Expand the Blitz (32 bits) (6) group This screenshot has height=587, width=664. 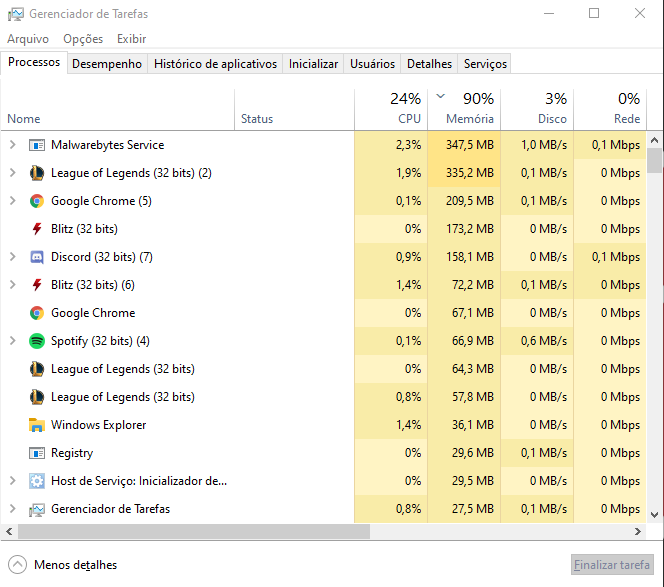tap(13, 285)
